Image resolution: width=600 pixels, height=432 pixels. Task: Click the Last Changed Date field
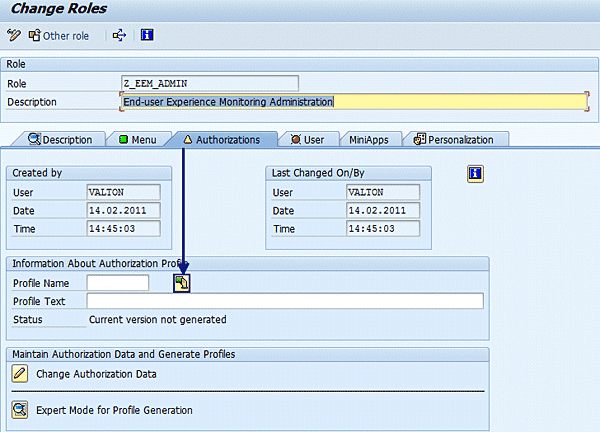[380, 210]
